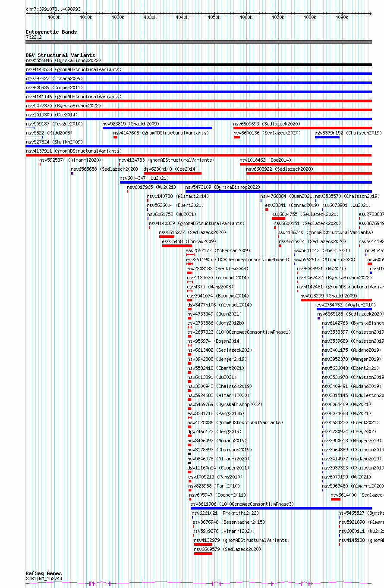
Task: Select nsv6603922 (Sedlazeck2020) variant
Action: [x=280, y=169]
